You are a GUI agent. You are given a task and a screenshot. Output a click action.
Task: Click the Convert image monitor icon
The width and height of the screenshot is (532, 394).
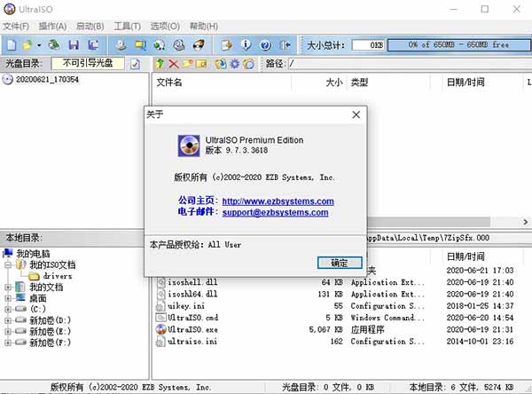pyautogui.click(x=140, y=45)
